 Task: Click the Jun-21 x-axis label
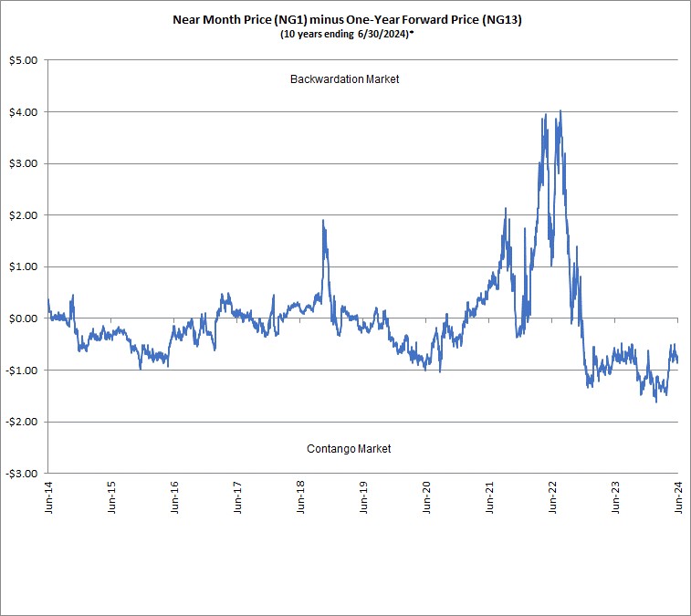coord(489,497)
